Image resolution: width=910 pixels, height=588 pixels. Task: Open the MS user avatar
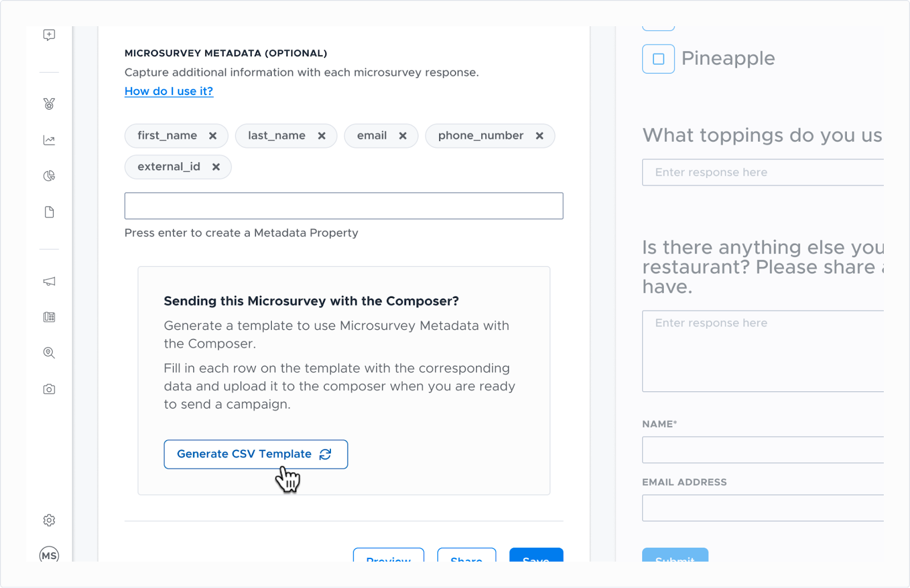click(x=49, y=555)
